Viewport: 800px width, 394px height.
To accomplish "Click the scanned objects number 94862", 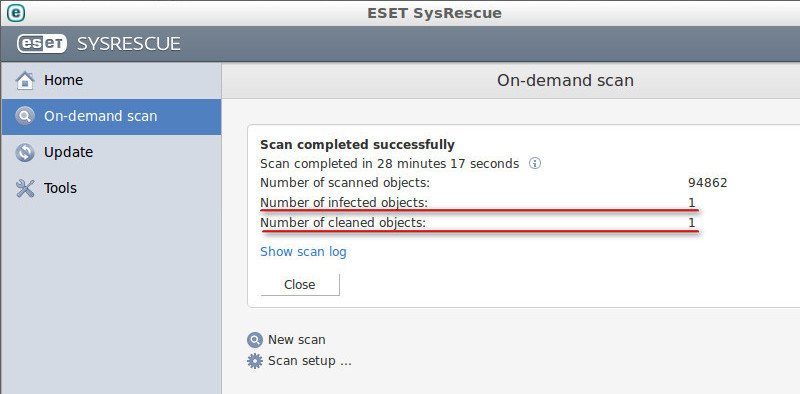I will [x=708, y=183].
